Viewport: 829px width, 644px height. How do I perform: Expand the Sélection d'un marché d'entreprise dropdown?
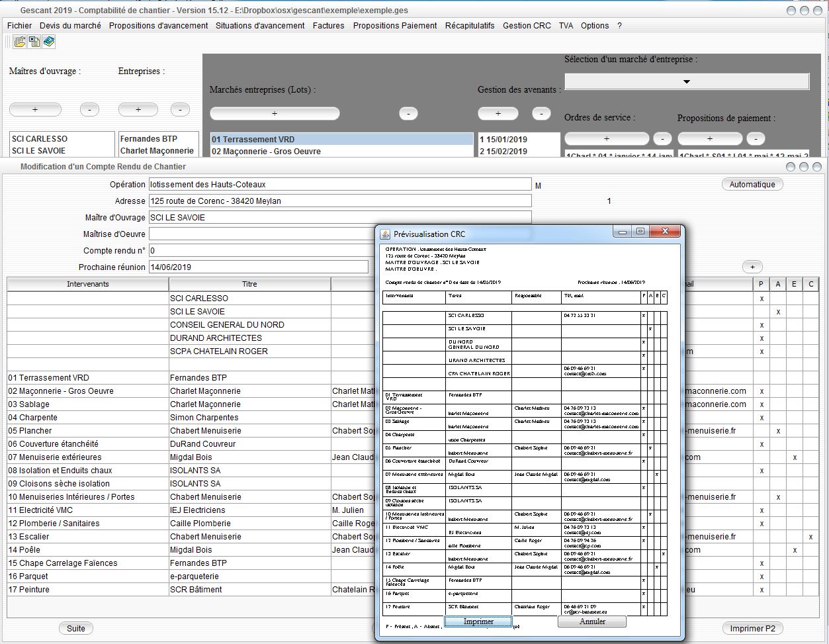[687, 81]
